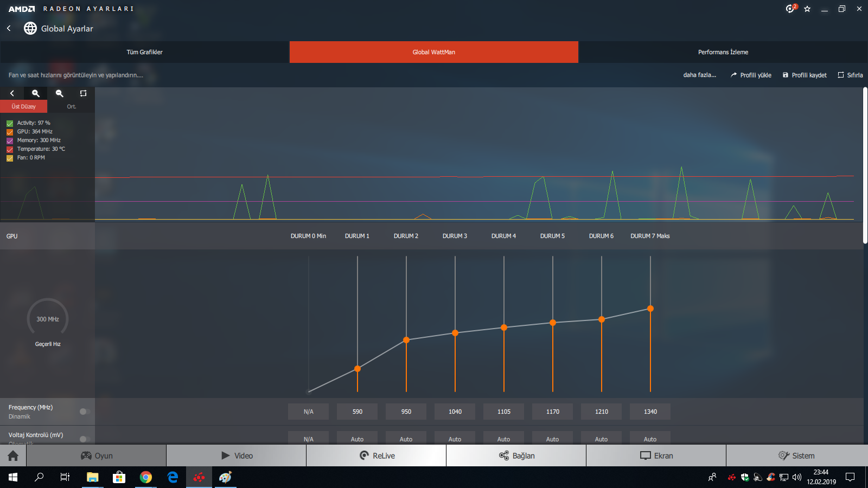Viewport: 868px width, 488px height.
Task: Toggle the Temperature graph checkbox
Action: click(10, 149)
